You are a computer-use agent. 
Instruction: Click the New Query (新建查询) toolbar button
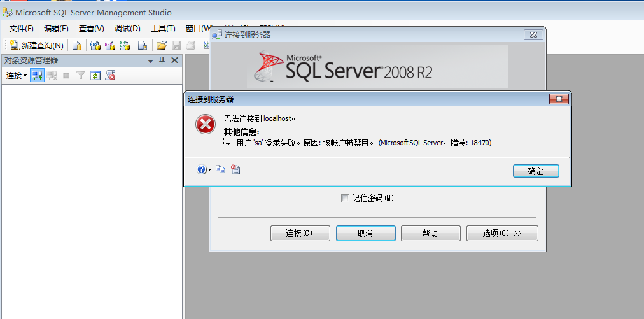tap(36, 45)
